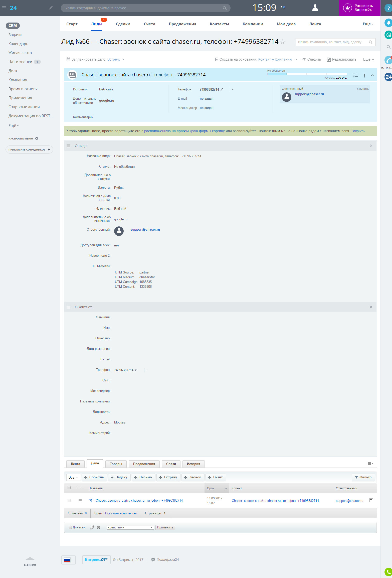The image size is (392, 578).
Task: Open the действия dropdown
Action: tap(130, 527)
